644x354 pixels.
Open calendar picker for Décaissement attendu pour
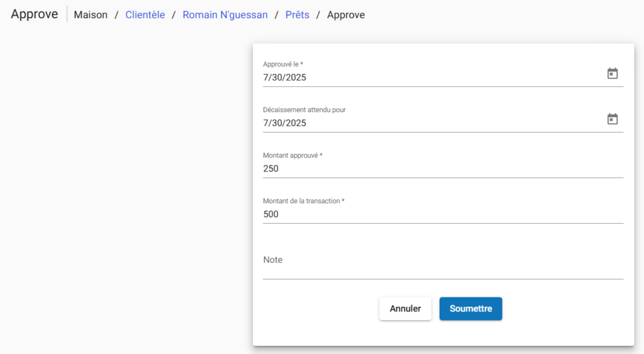tap(612, 119)
